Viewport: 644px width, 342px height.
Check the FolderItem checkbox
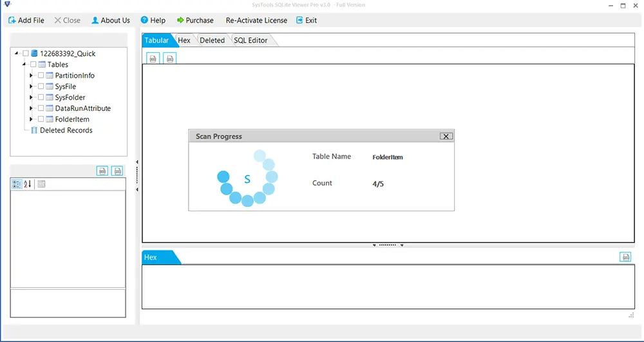[41, 119]
